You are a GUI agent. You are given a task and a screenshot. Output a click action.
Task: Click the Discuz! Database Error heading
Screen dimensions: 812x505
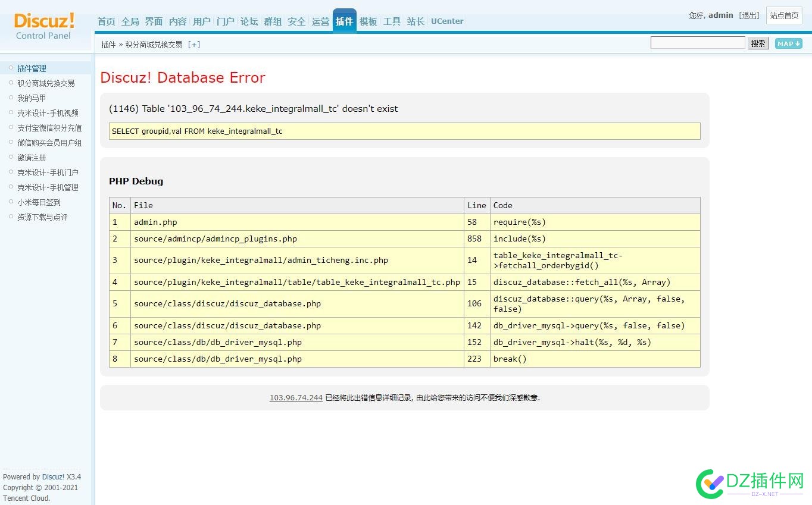click(183, 78)
